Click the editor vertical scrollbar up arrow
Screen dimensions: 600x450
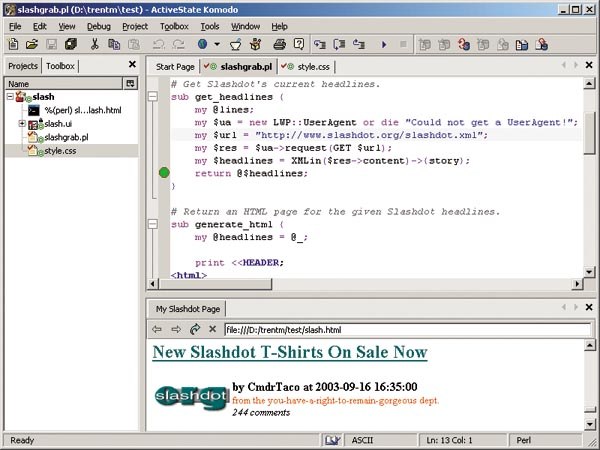[x=589, y=83]
